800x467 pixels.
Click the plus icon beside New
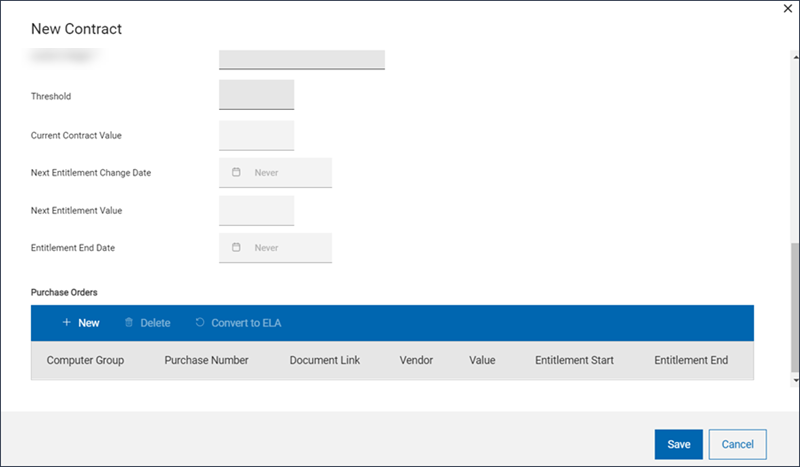pyautogui.click(x=66, y=323)
